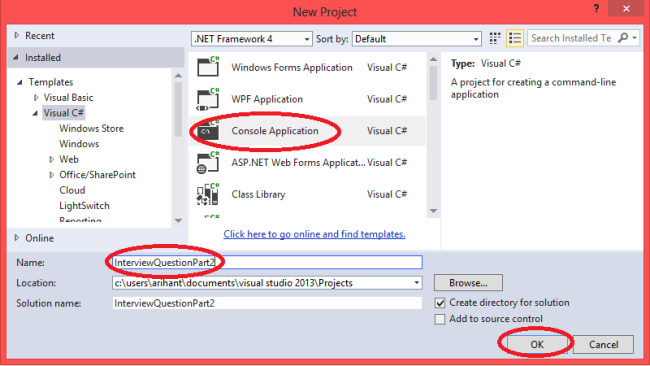The width and height of the screenshot is (650, 366).
Task: Select the Windows Store tree item
Action: (91, 128)
